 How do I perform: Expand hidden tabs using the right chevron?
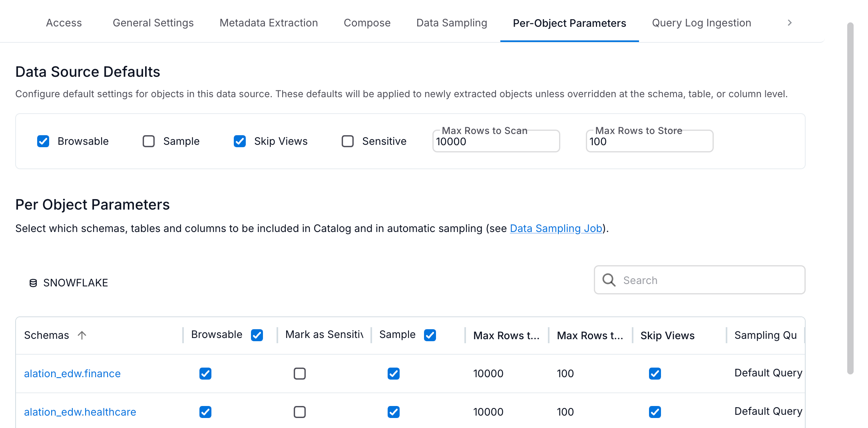[789, 23]
